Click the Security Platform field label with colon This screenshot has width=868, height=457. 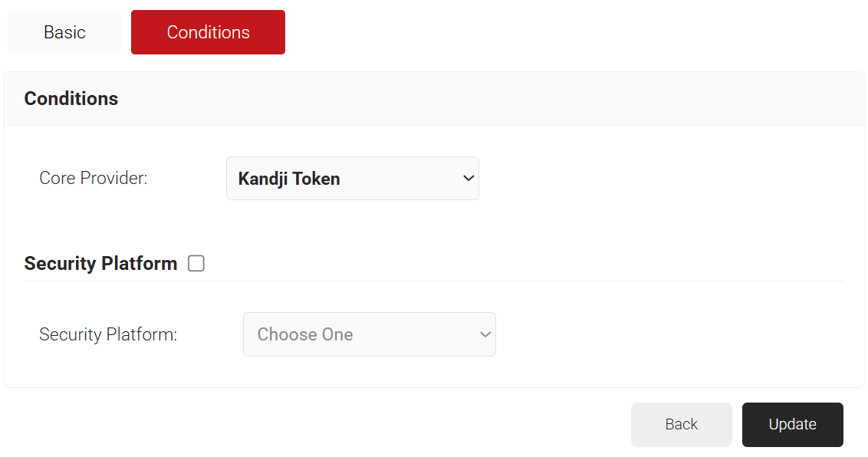pyautogui.click(x=108, y=334)
